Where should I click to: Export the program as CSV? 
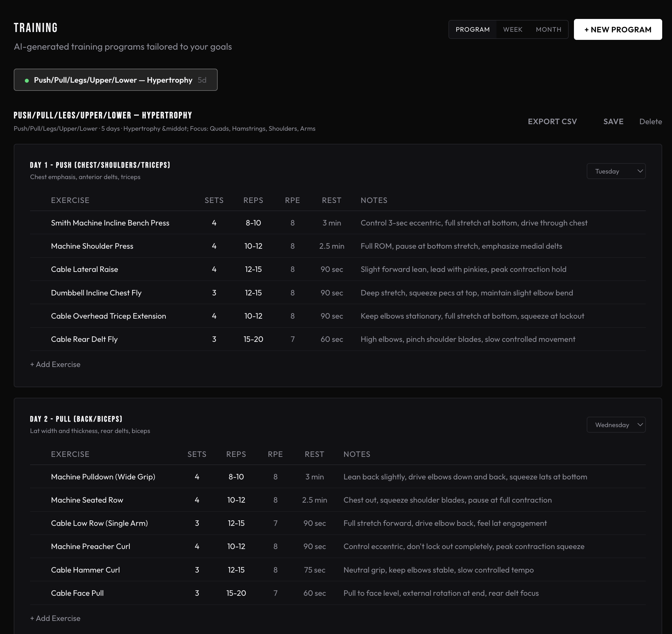552,121
